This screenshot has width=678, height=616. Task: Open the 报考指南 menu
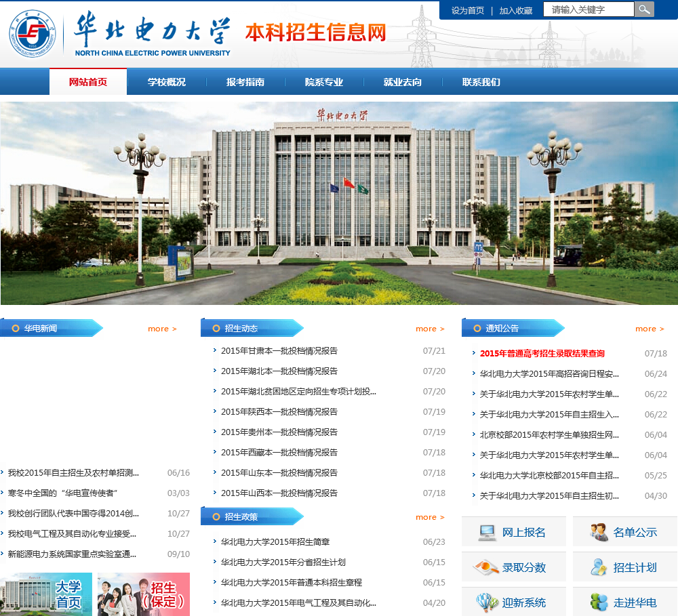click(x=245, y=82)
